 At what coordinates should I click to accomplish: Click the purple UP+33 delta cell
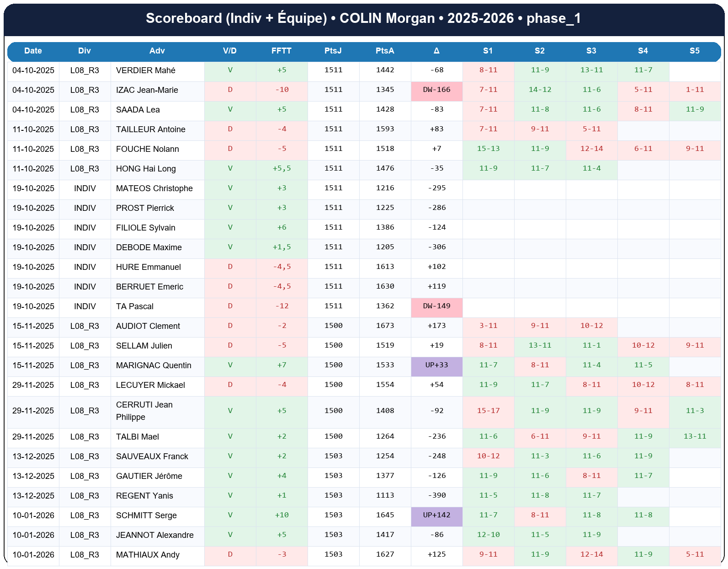click(x=436, y=365)
